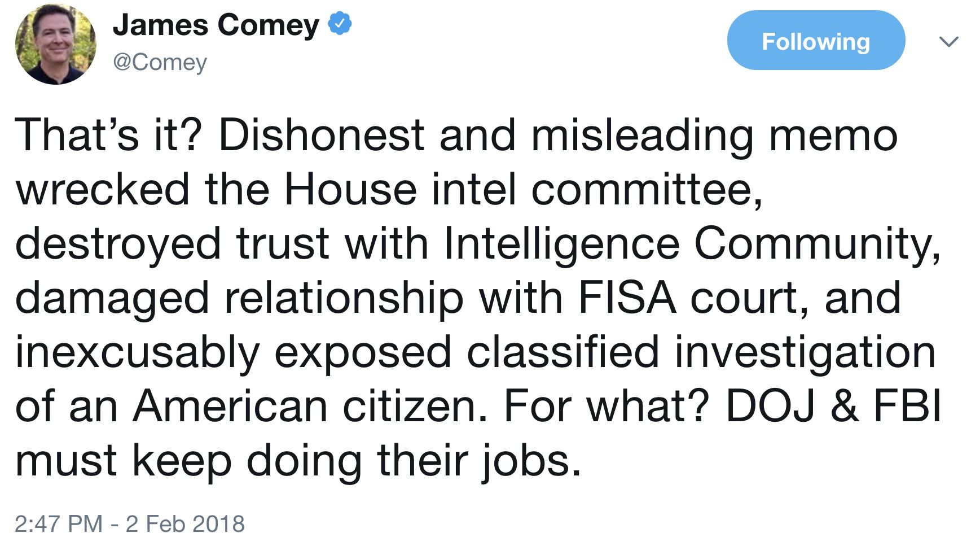Click "DOJ & FBI" in the tweet

[833, 406]
